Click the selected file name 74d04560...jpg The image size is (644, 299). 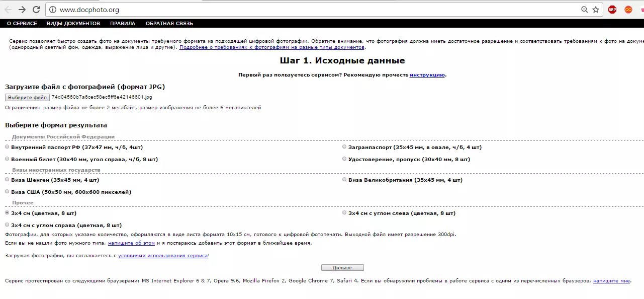pos(102,97)
